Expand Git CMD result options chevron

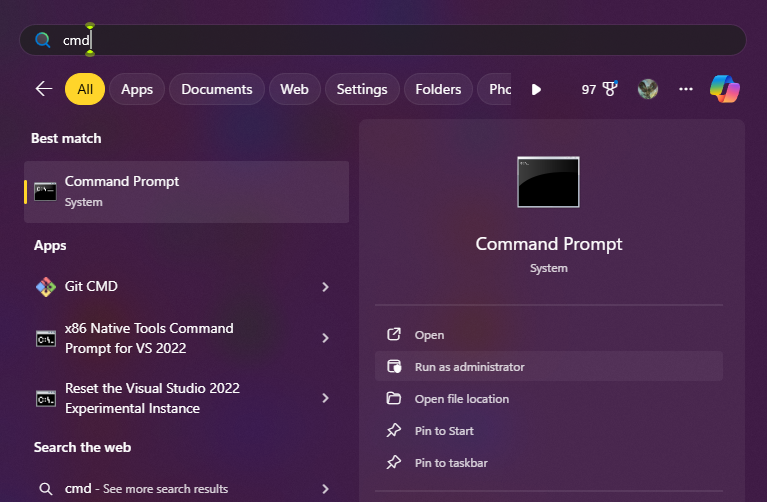click(325, 287)
